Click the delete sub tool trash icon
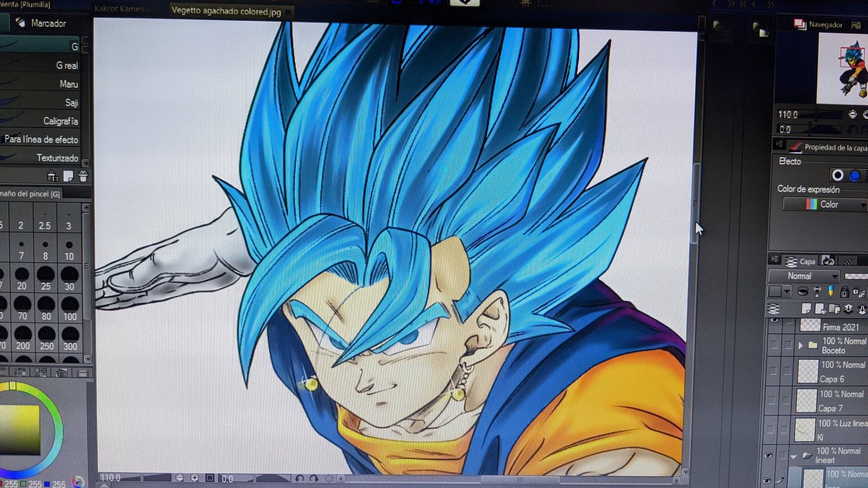The image size is (868, 488). (83, 176)
